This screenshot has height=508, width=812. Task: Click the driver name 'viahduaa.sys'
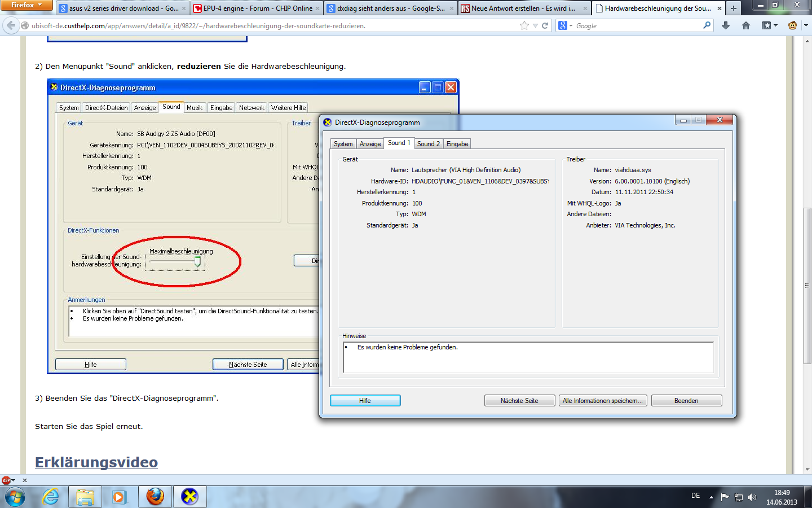point(633,170)
